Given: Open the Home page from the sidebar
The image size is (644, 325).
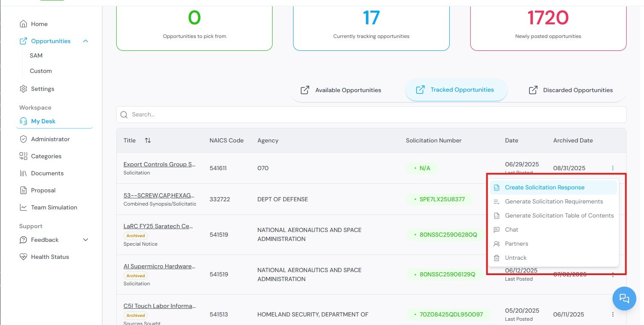Looking at the screenshot, I should (39, 24).
